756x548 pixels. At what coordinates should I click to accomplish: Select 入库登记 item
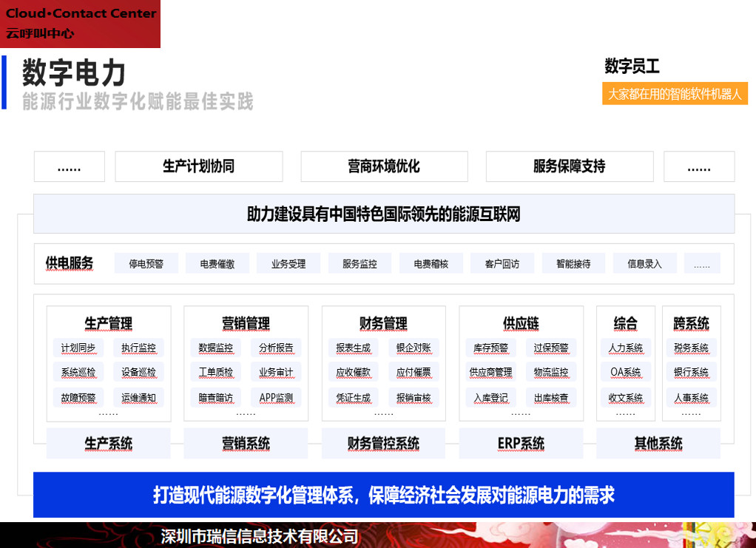pos(491,398)
